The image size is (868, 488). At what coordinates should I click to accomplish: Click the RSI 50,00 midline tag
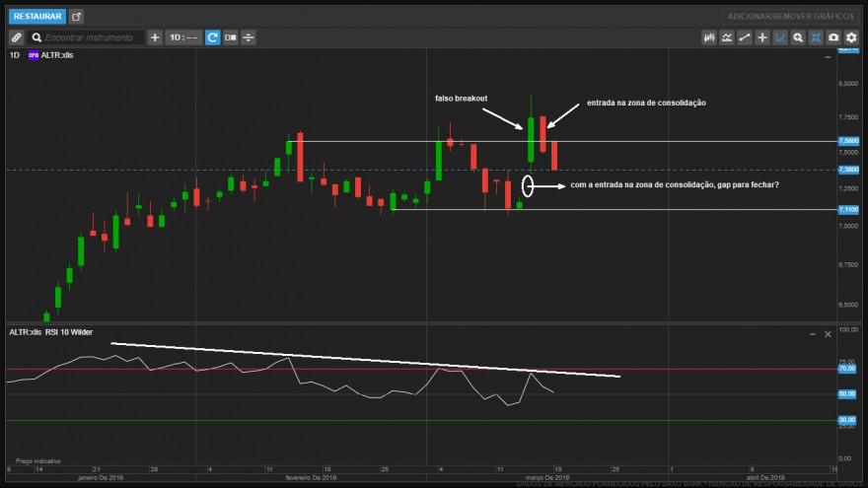847,394
